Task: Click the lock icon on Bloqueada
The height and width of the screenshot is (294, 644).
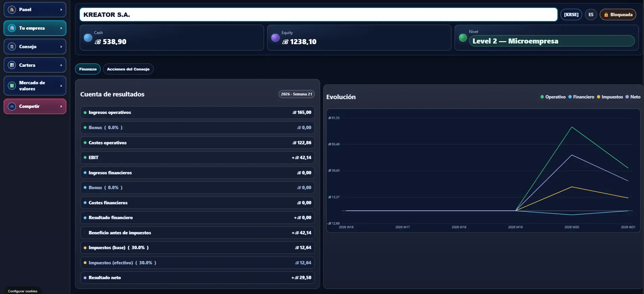Action: (x=606, y=15)
